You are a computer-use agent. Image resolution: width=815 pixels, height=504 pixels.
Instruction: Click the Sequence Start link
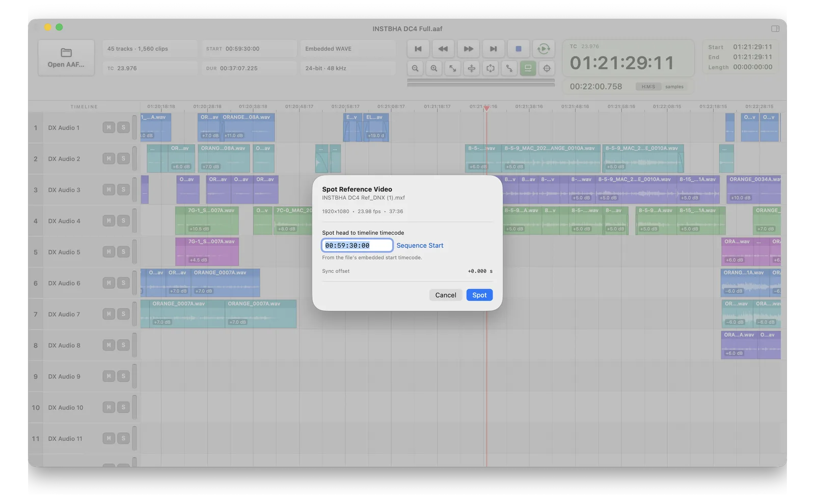point(420,245)
